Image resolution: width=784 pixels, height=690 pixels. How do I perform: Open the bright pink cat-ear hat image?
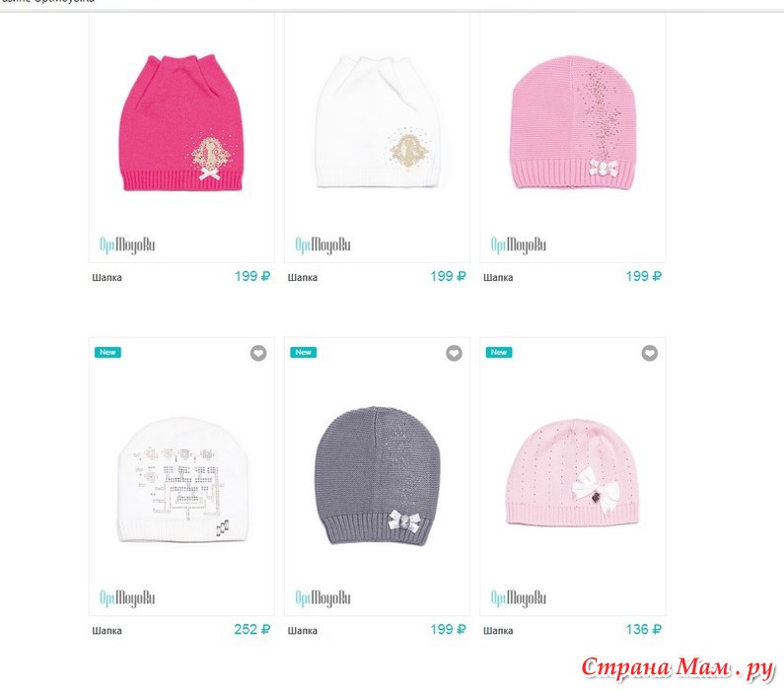181,123
